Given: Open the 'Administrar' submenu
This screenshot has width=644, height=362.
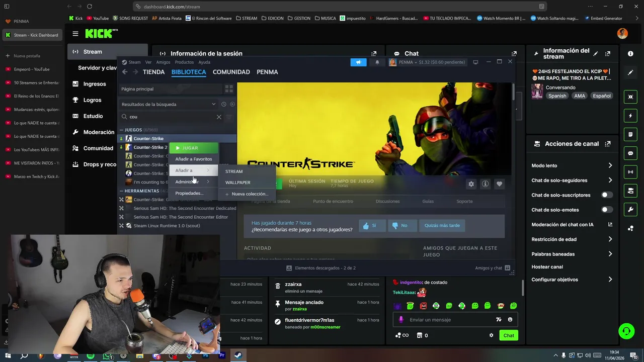Looking at the screenshot, I should point(194,182).
